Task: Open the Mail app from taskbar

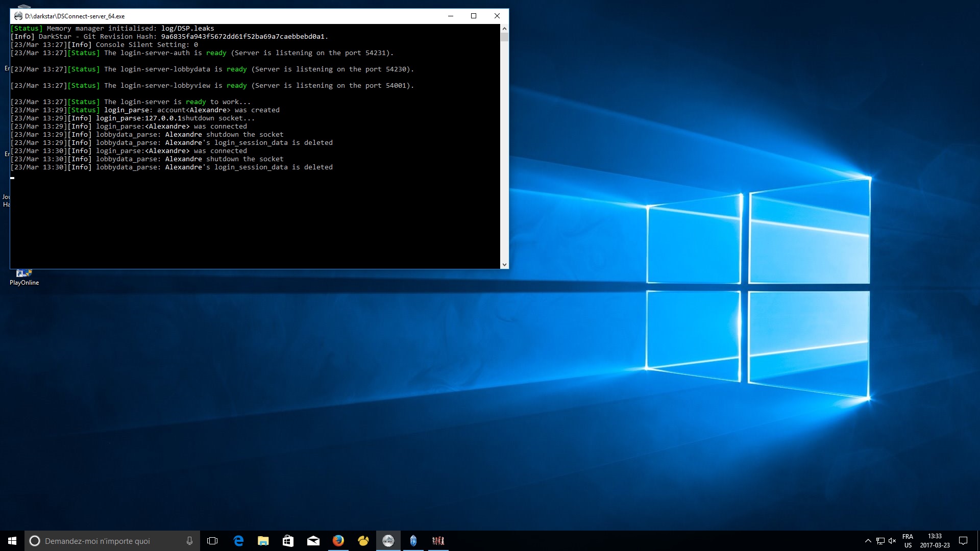Action: (313, 541)
